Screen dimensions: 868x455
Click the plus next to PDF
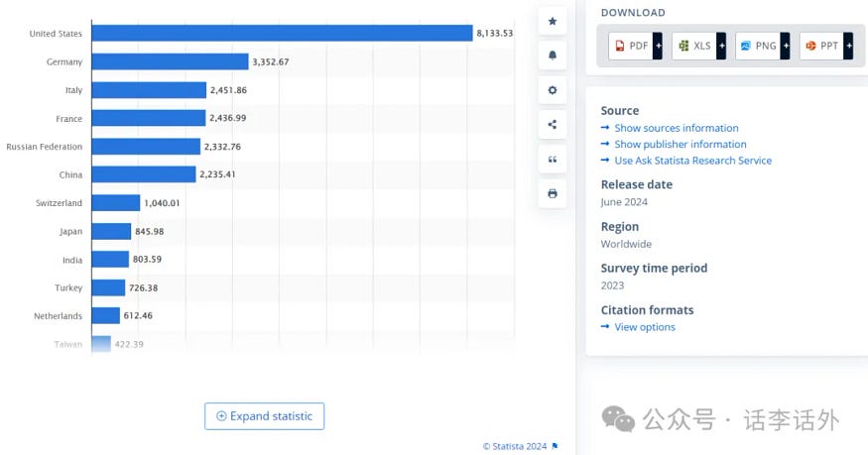658,46
